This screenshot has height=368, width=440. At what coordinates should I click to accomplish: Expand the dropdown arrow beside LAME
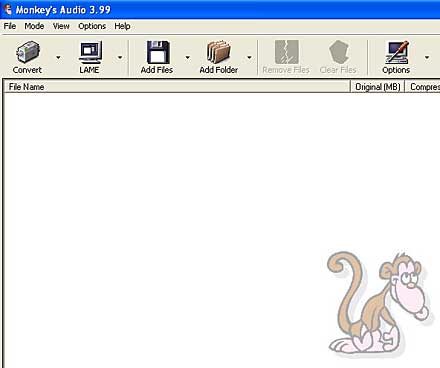(x=120, y=58)
